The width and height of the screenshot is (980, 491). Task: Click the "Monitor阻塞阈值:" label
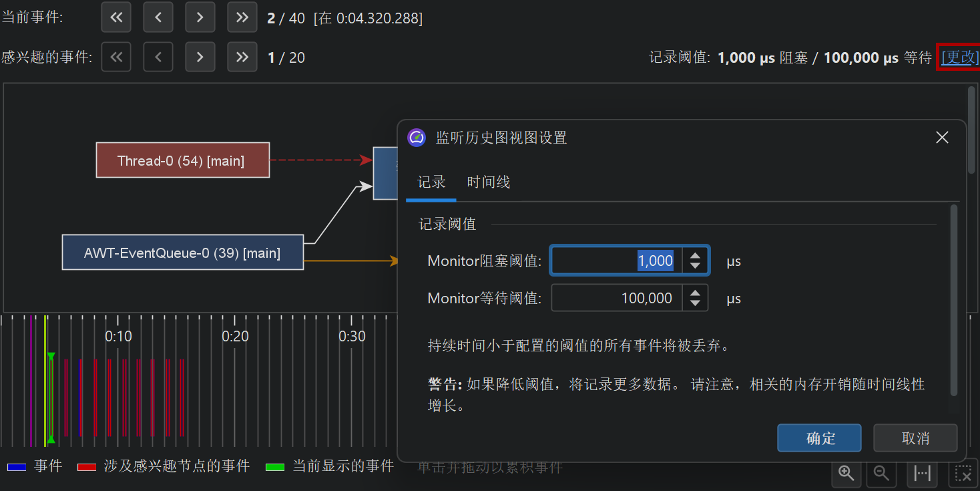click(x=485, y=261)
